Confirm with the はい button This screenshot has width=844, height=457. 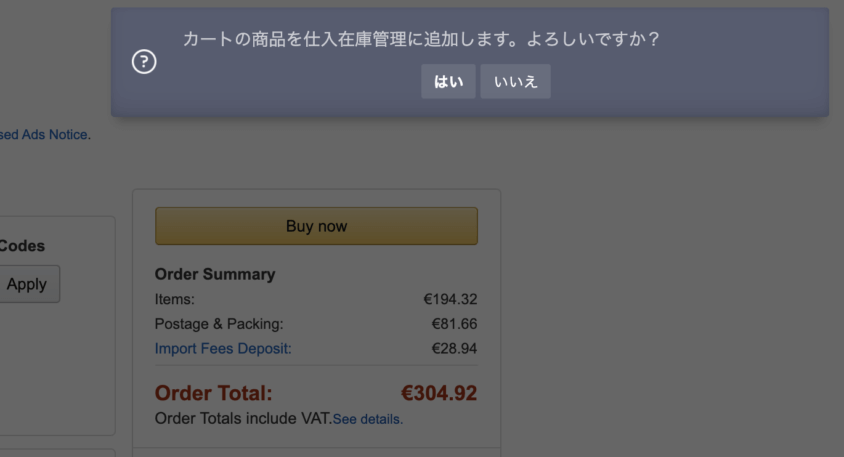click(448, 81)
